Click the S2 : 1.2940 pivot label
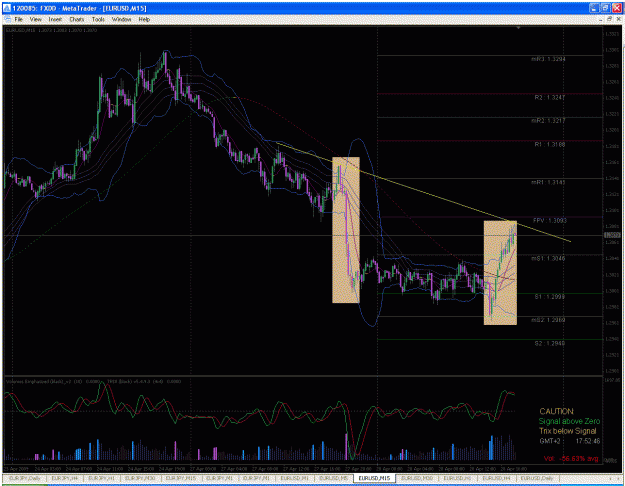The image size is (625, 486). (x=550, y=343)
